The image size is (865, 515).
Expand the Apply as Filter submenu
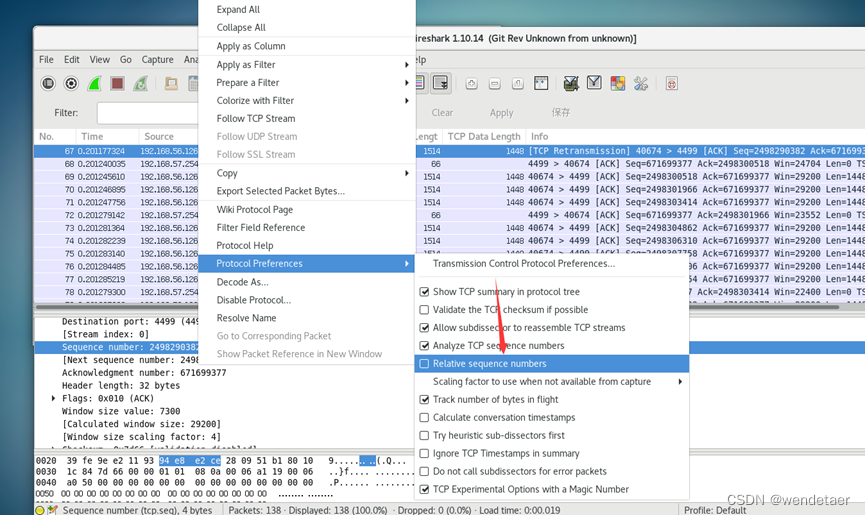[x=306, y=65]
